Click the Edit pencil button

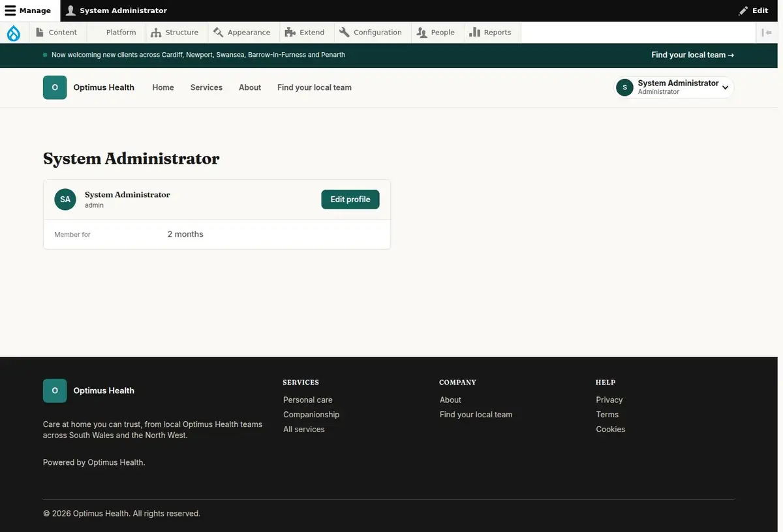(x=753, y=10)
